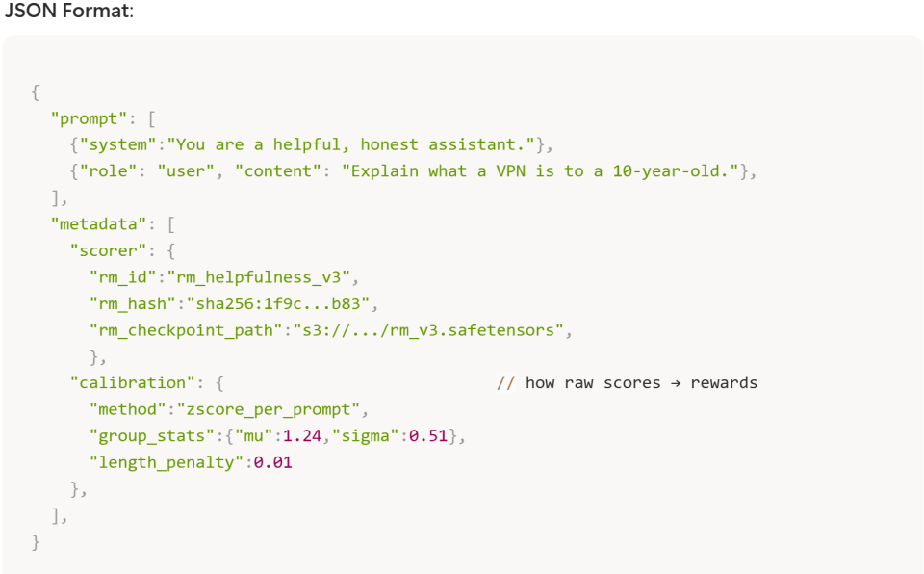Click the "how raw scores → rewards" comment
Viewport: 924px width, 574px height.
[x=641, y=383]
